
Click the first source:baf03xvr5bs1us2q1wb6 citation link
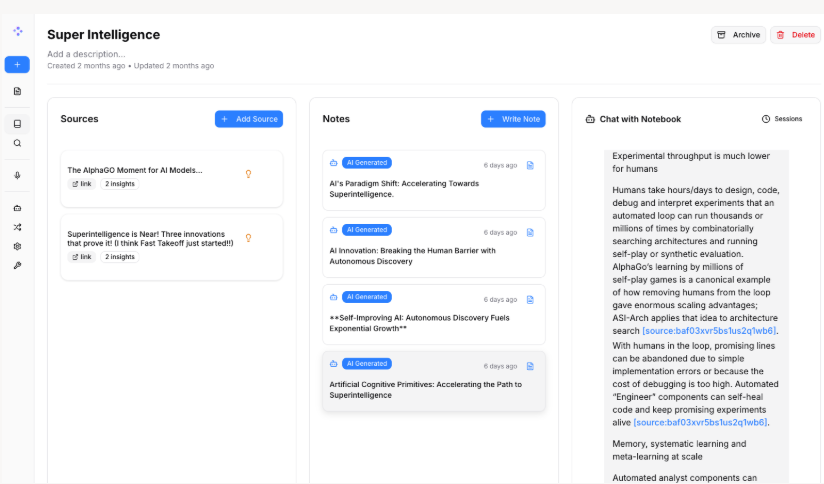click(709, 331)
